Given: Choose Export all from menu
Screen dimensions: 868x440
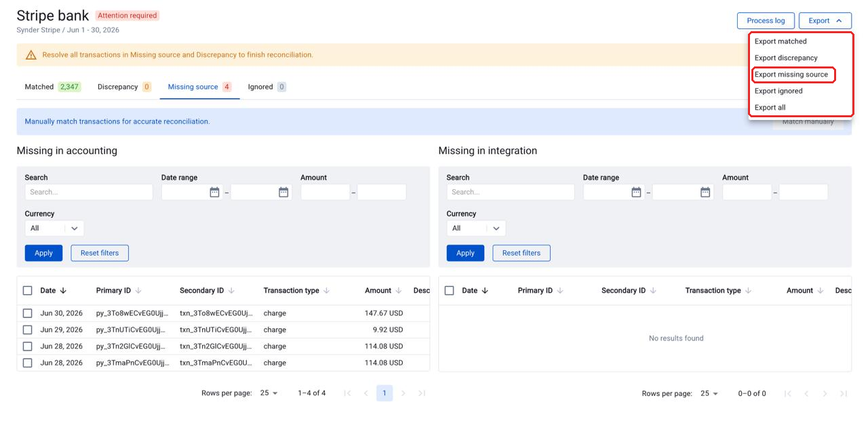Looking at the screenshot, I should coord(770,108).
